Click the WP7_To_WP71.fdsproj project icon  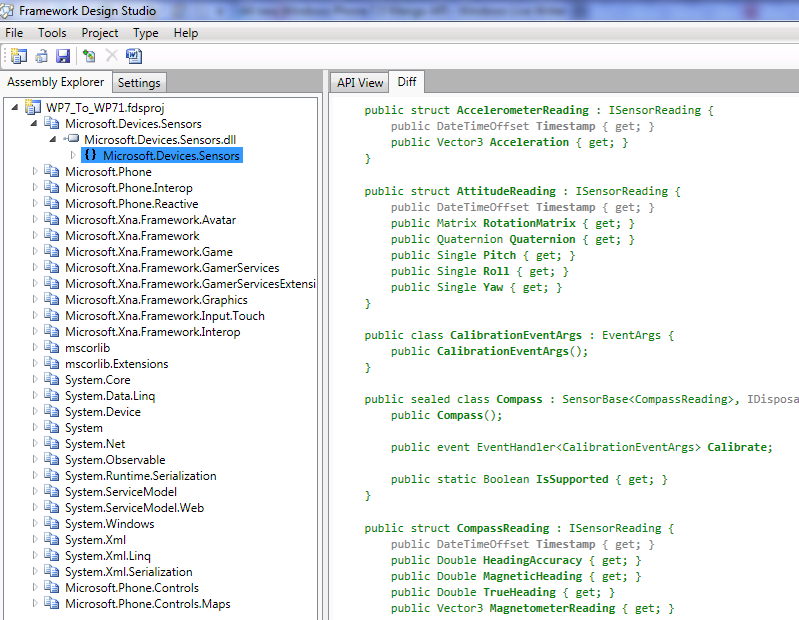pos(33,107)
